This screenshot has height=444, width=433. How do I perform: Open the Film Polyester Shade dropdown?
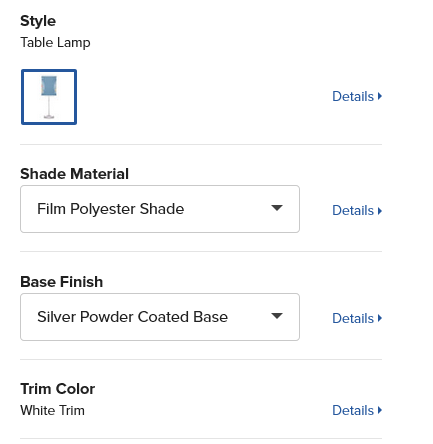(160, 209)
